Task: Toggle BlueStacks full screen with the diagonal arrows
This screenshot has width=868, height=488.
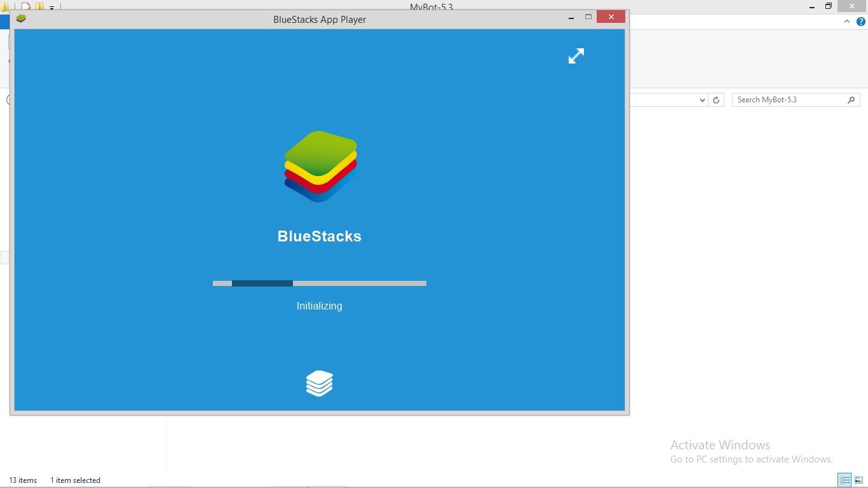Action: pos(576,56)
